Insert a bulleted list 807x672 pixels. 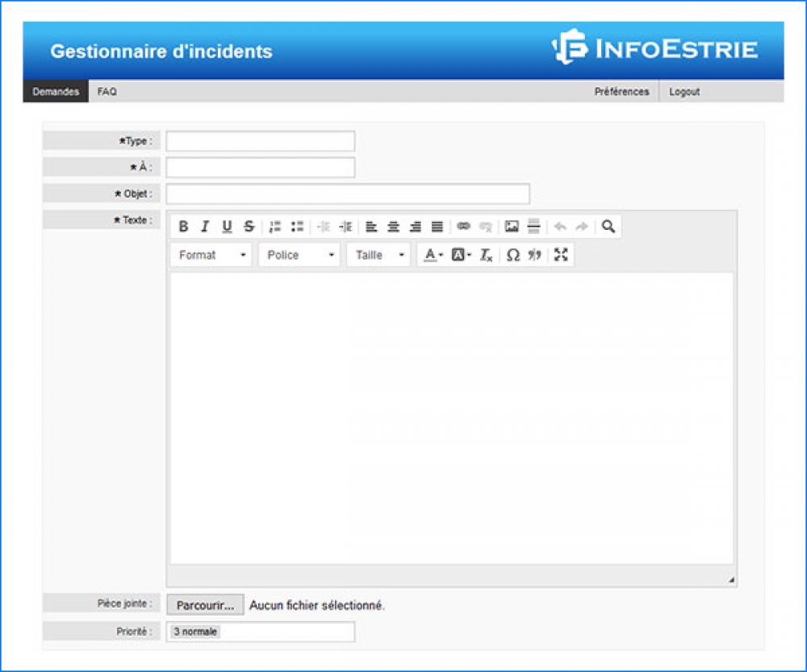click(297, 227)
